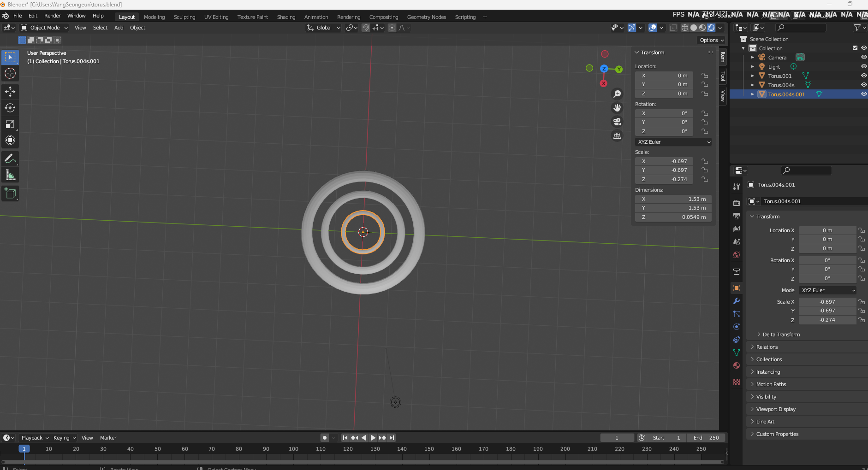Click the current frame marker at 1
Screen dimensions: 868x470
click(x=24, y=449)
